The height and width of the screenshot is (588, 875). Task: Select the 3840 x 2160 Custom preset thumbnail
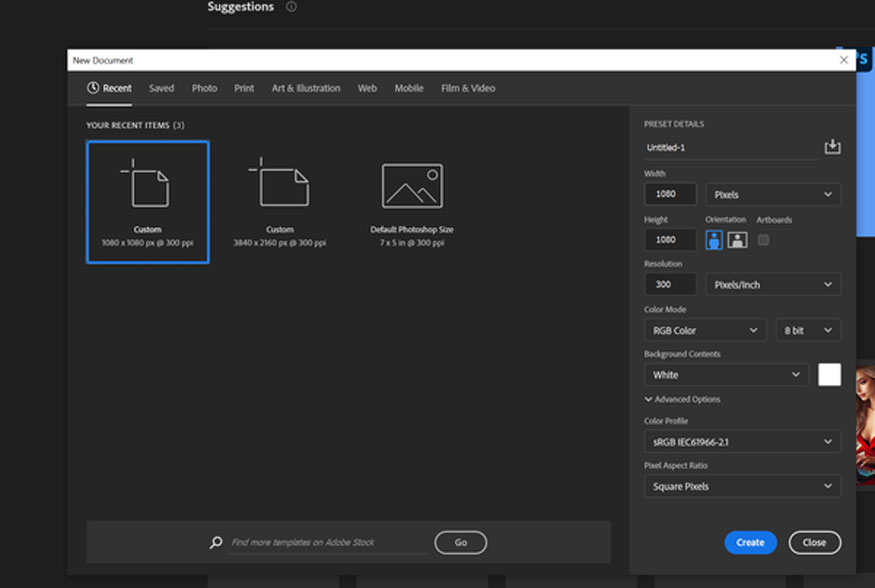(x=281, y=185)
